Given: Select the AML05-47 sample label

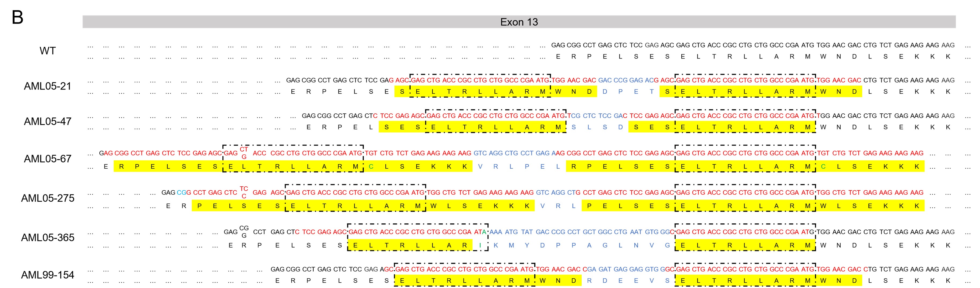Looking at the screenshot, I should pyautogui.click(x=48, y=121).
